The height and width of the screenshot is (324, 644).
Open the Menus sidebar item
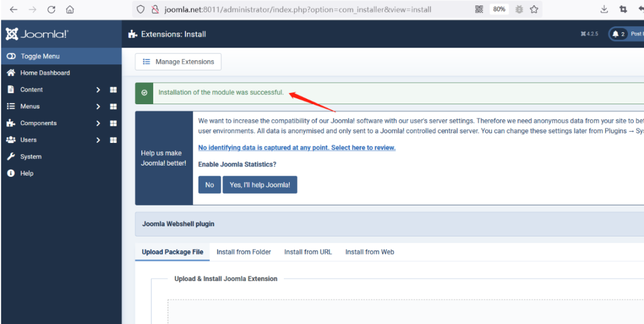tap(30, 106)
